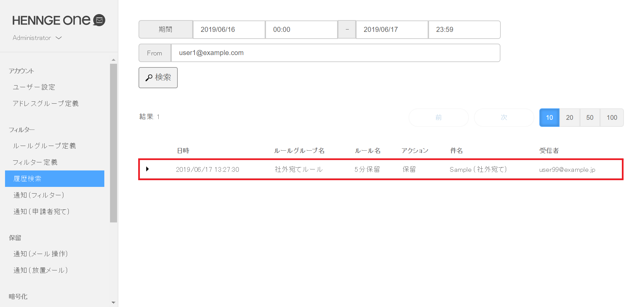Open アドレスグループ定義 menu item
644x307 pixels.
(46, 104)
